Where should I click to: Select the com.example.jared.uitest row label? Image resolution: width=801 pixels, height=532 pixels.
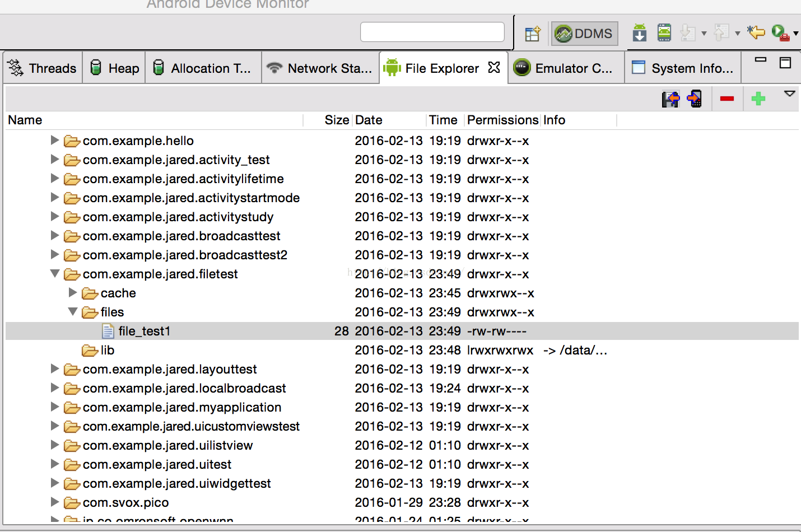[157, 464]
